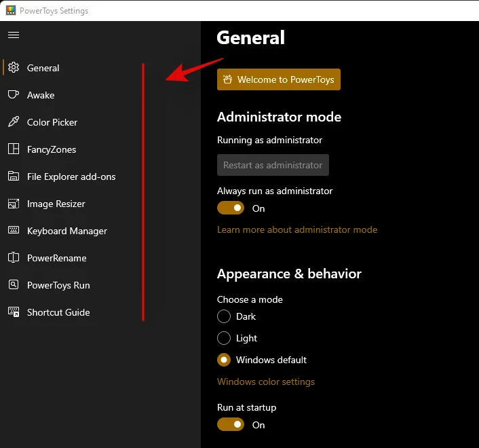Open Windows color settings link
Screen dimensions: 479x448
[266, 381]
